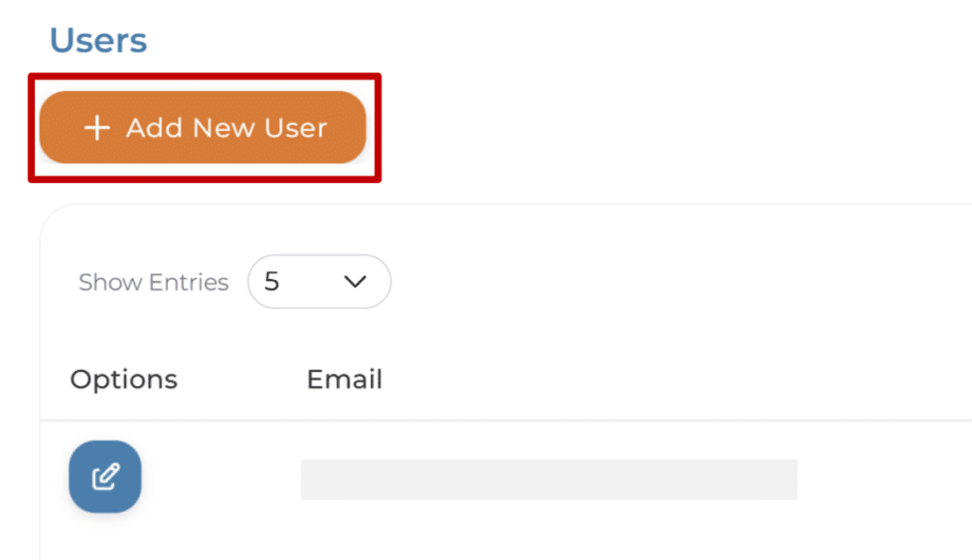Click the Options column header

pos(123,380)
